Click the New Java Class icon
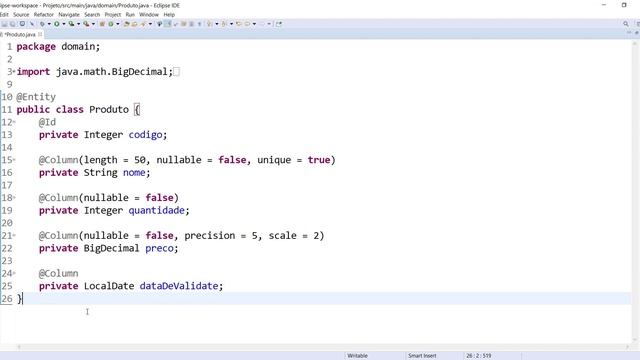Screen dimensions: 640x360 point(111,24)
